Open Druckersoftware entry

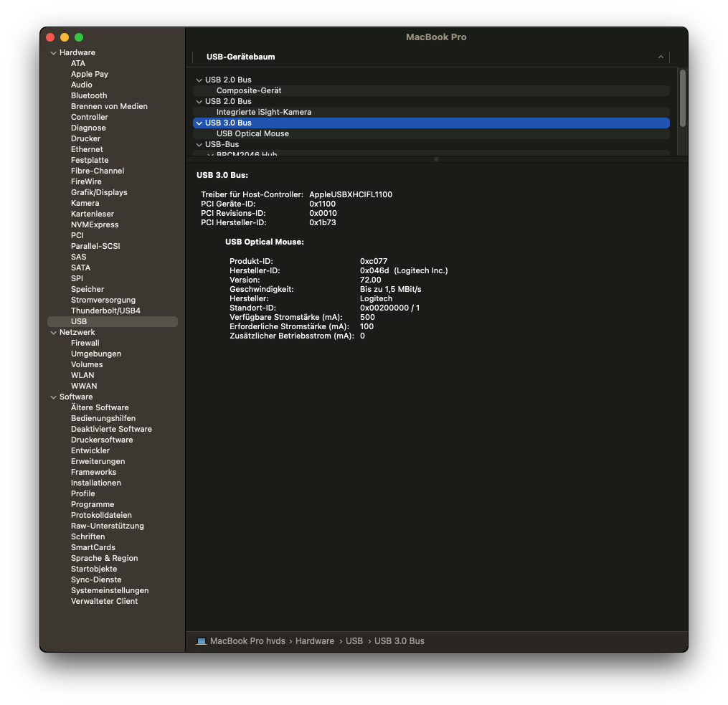tap(102, 440)
